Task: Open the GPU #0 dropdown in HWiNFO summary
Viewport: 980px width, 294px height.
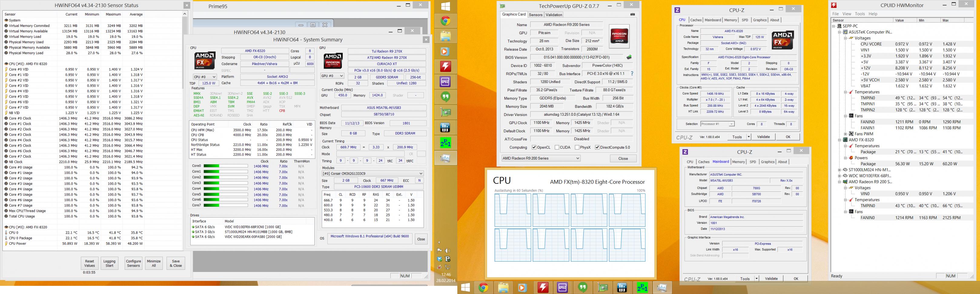Action: pos(332,76)
